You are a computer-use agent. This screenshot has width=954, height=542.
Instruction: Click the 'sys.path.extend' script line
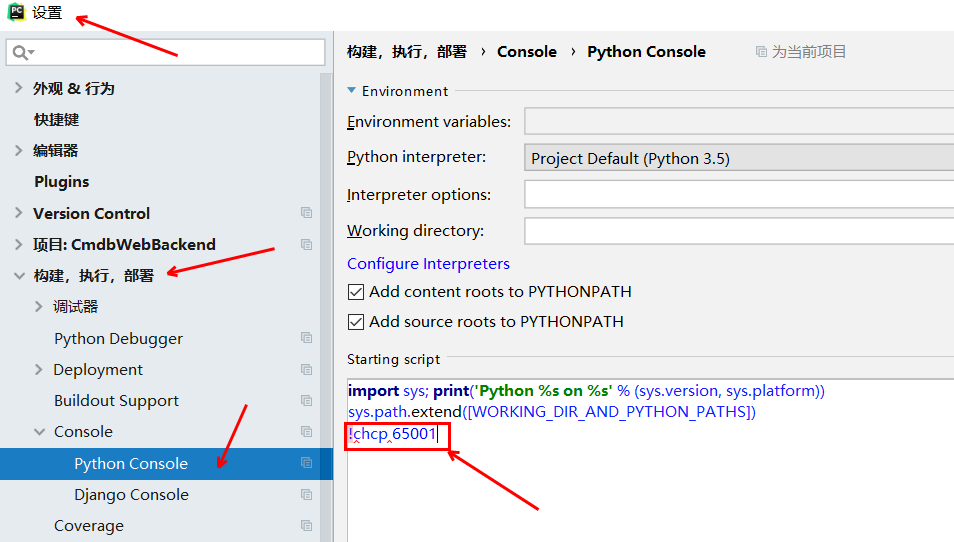tap(551, 412)
